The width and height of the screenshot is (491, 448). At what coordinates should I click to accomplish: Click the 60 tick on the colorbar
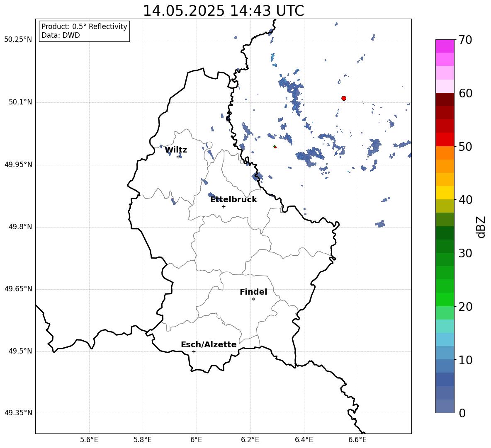(465, 93)
